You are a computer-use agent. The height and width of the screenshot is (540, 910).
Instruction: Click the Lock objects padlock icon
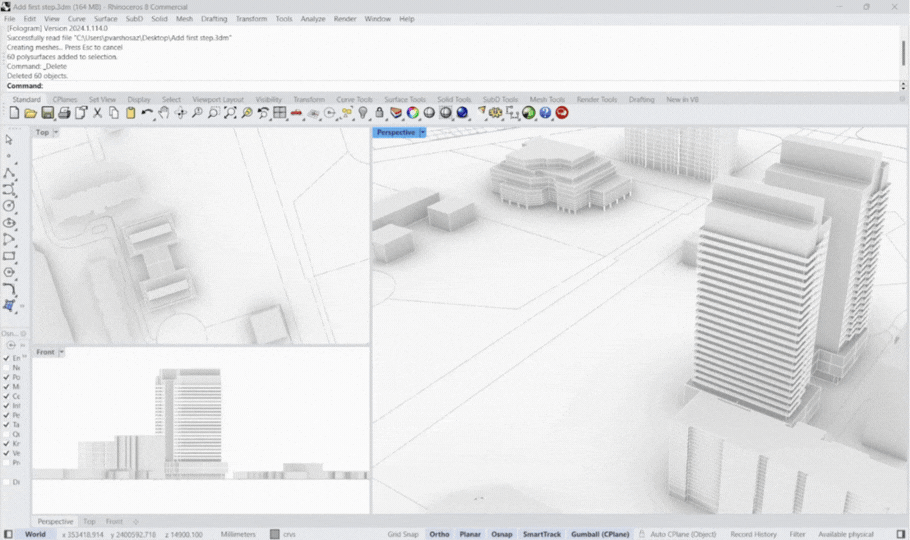coord(380,113)
